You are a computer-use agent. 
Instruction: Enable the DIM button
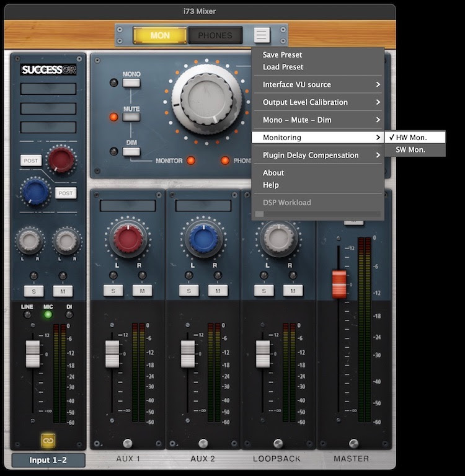coord(131,151)
